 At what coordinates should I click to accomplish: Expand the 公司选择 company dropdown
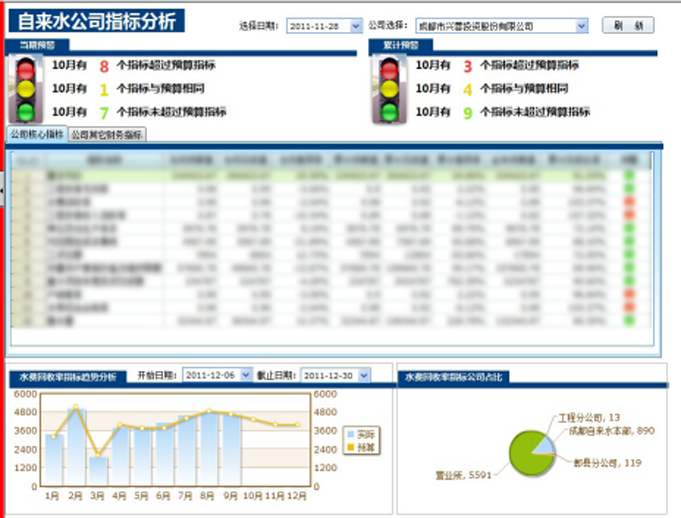[582, 26]
